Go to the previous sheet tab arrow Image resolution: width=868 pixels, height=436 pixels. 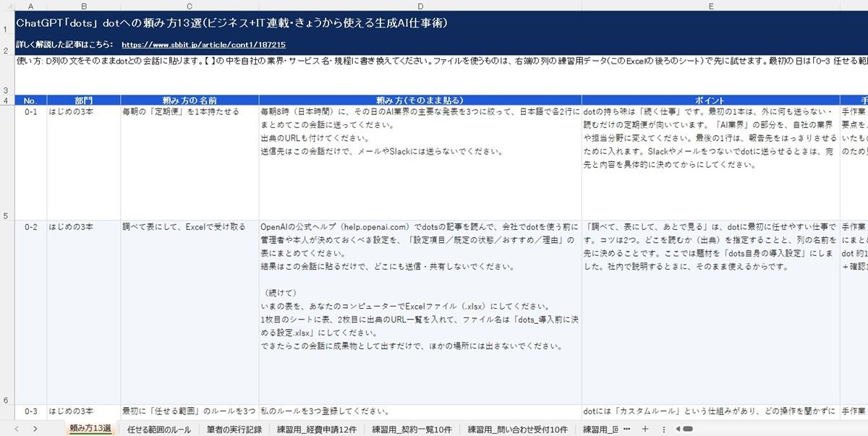(16, 429)
